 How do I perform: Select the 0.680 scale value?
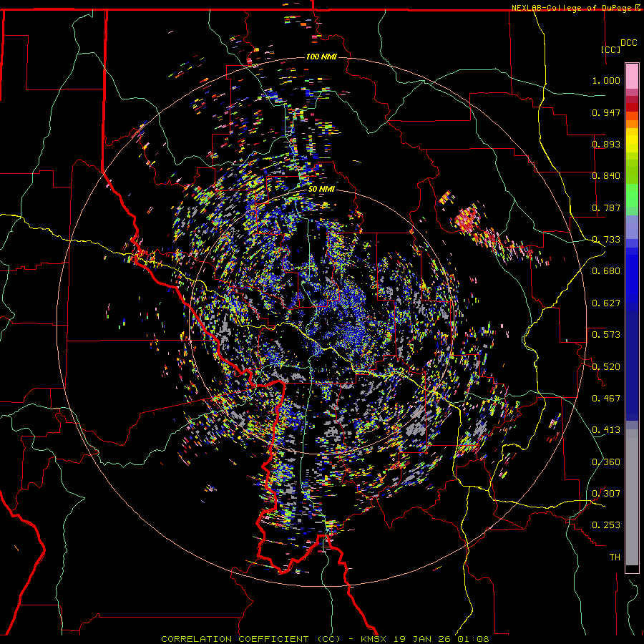point(606,271)
